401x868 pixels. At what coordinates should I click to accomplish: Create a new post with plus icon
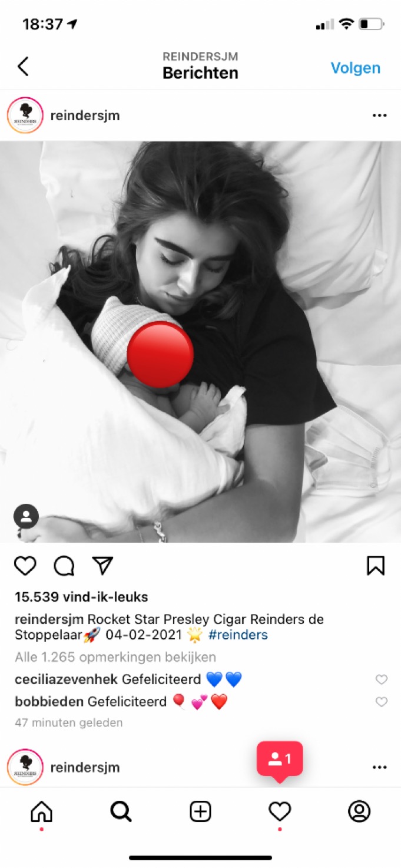pos(200,812)
